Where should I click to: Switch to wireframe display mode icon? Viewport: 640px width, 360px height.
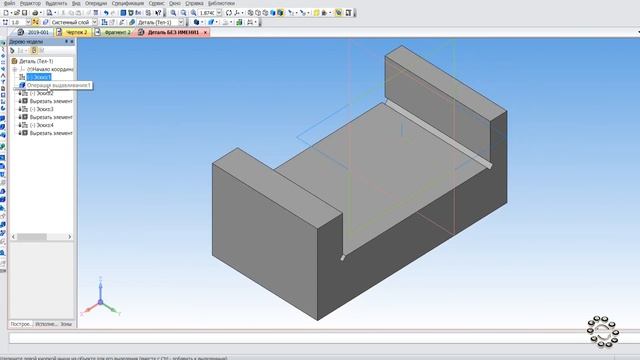click(250, 13)
